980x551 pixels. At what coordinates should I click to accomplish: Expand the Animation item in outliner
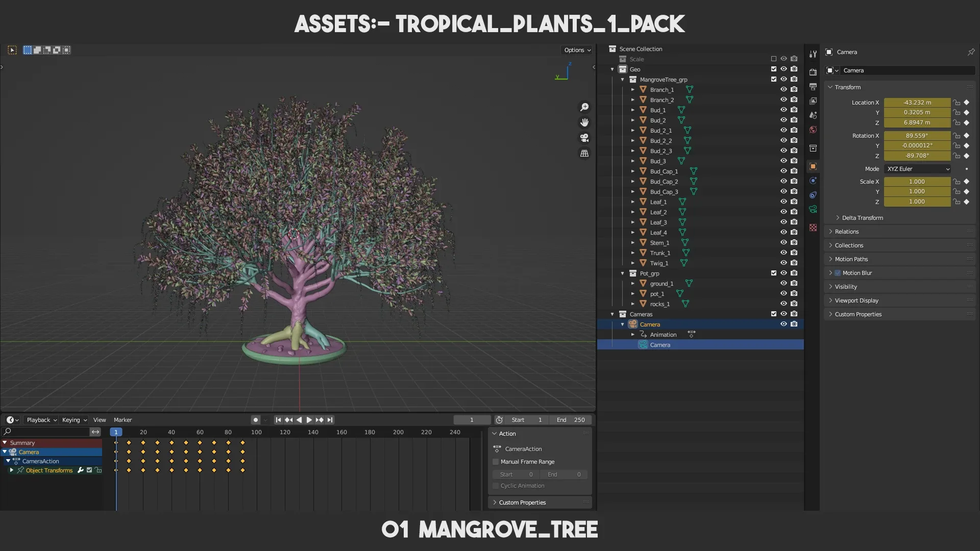tap(633, 335)
